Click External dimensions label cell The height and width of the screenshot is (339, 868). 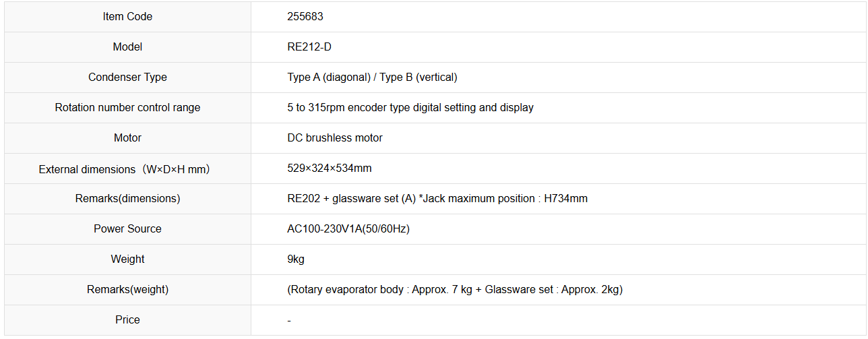[127, 169]
